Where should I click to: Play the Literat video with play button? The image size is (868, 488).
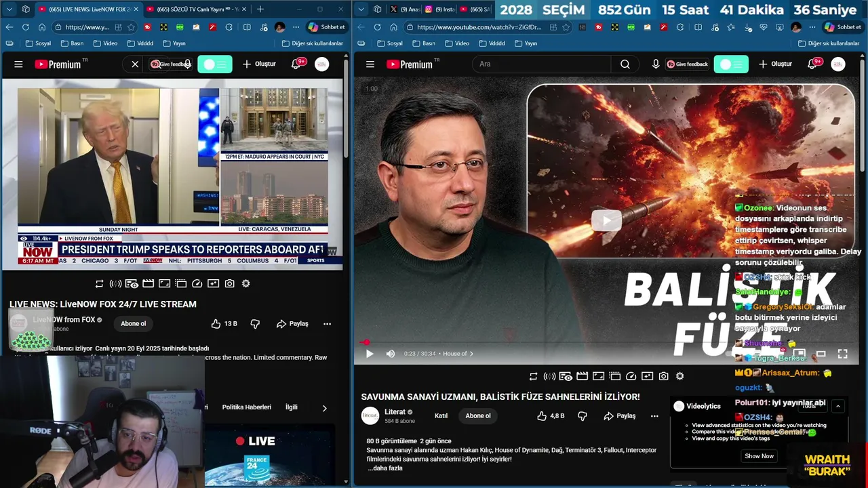point(370,354)
